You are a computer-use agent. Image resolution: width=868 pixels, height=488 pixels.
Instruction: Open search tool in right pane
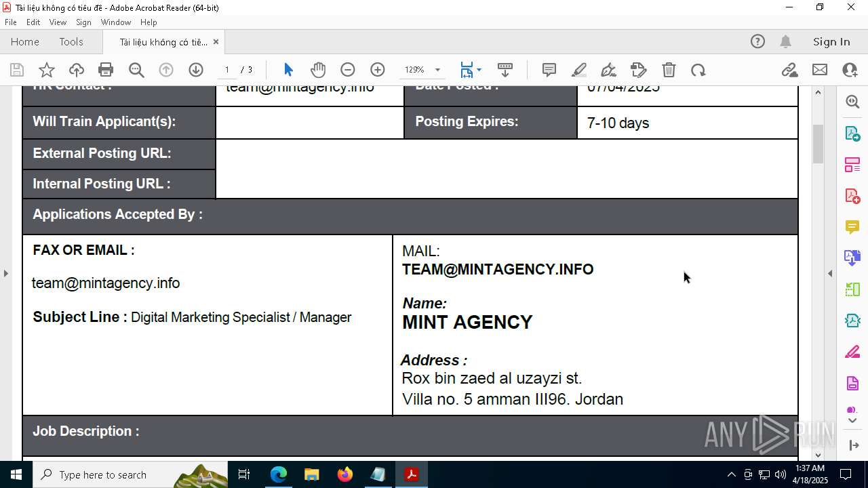pos(852,102)
